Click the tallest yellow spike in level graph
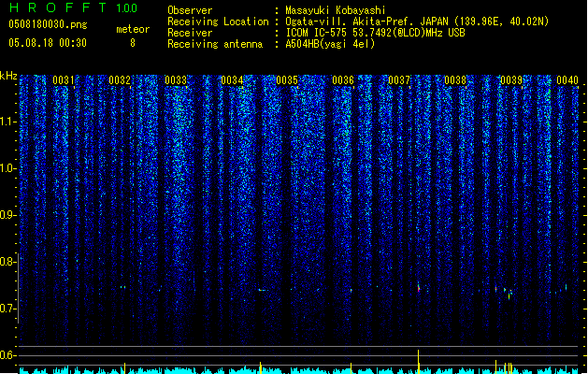 (x=418, y=362)
